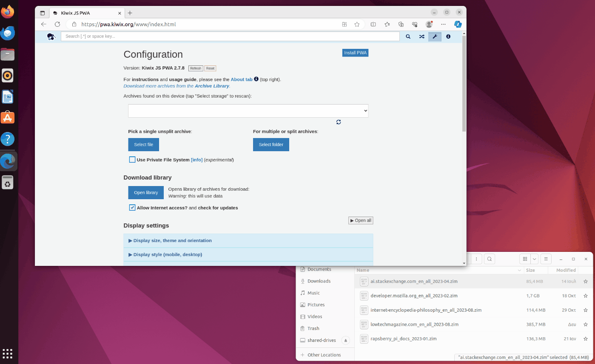Click the magnifier search icon in Kiwix
This screenshot has height=364, width=595.
[408, 37]
